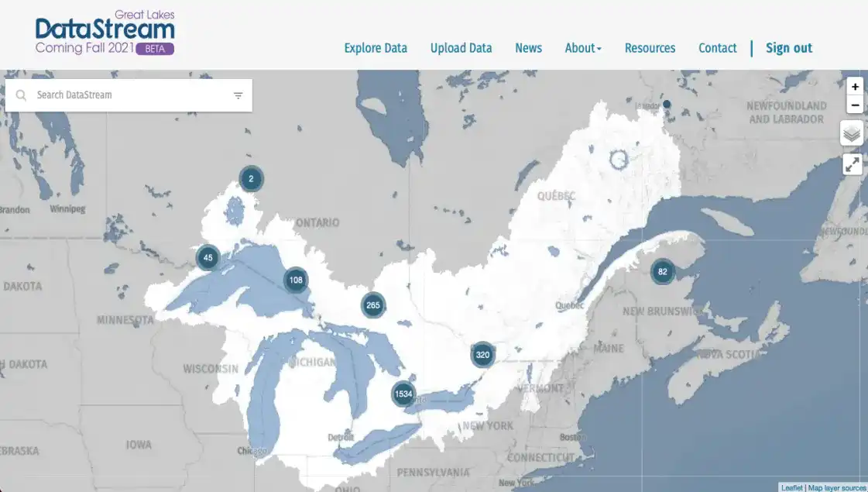Select the cluster marker labeled 1534
The image size is (868, 492).
pyautogui.click(x=403, y=394)
